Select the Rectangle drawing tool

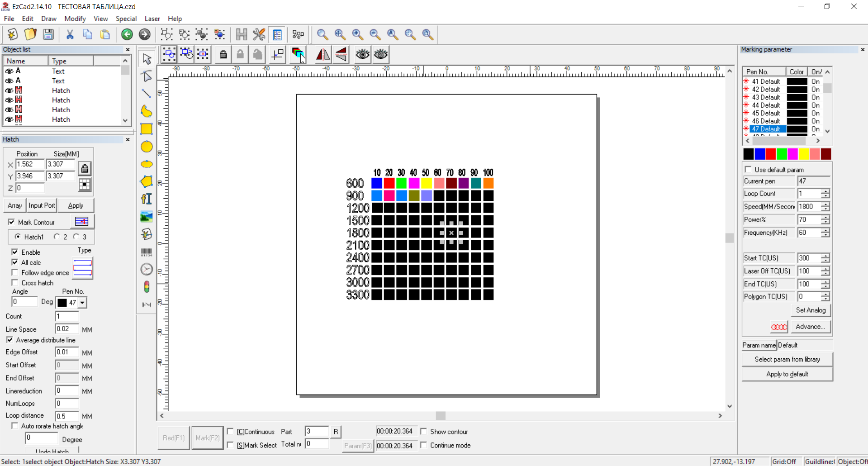point(146,129)
